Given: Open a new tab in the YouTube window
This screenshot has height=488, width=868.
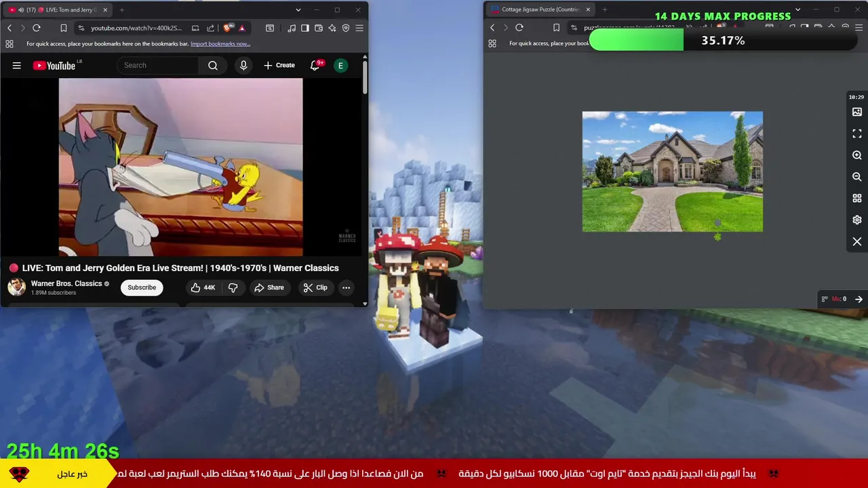Looking at the screenshot, I should (x=122, y=10).
